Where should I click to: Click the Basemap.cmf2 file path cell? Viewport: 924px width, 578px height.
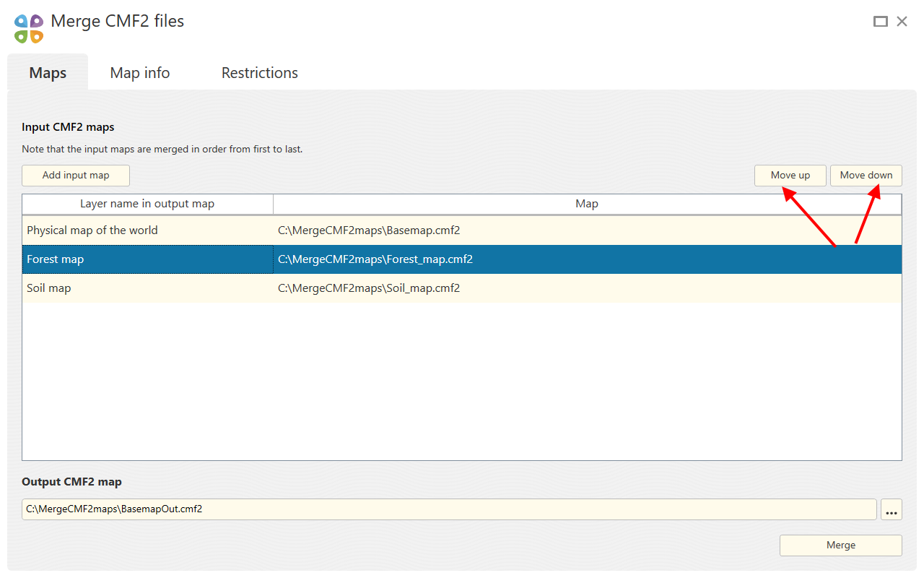pyautogui.click(x=588, y=230)
